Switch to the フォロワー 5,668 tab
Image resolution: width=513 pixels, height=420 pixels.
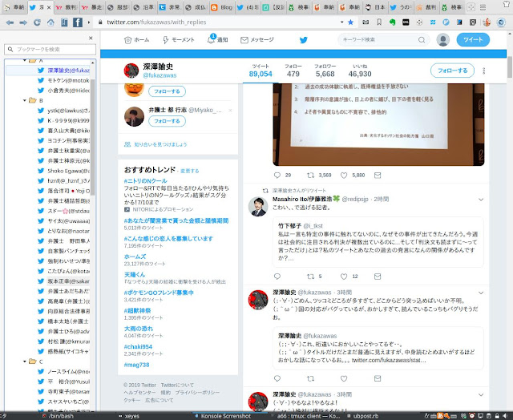325,71
